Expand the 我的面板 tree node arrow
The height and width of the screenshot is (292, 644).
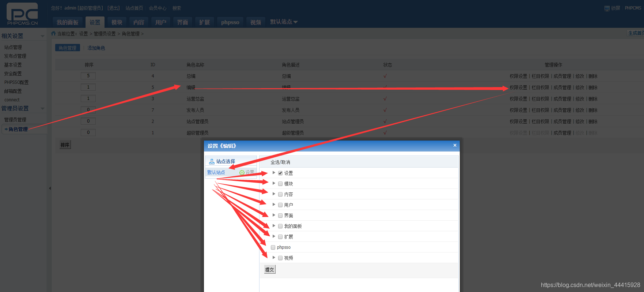(x=274, y=226)
